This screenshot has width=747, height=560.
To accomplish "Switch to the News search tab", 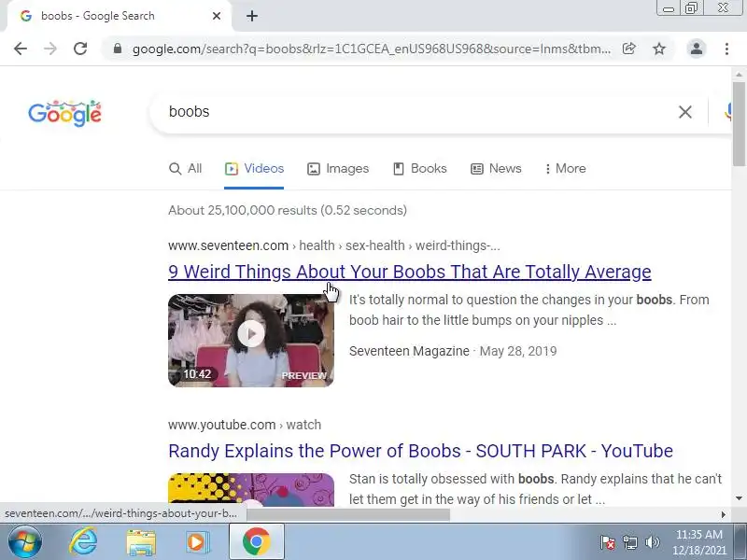I will (x=496, y=169).
